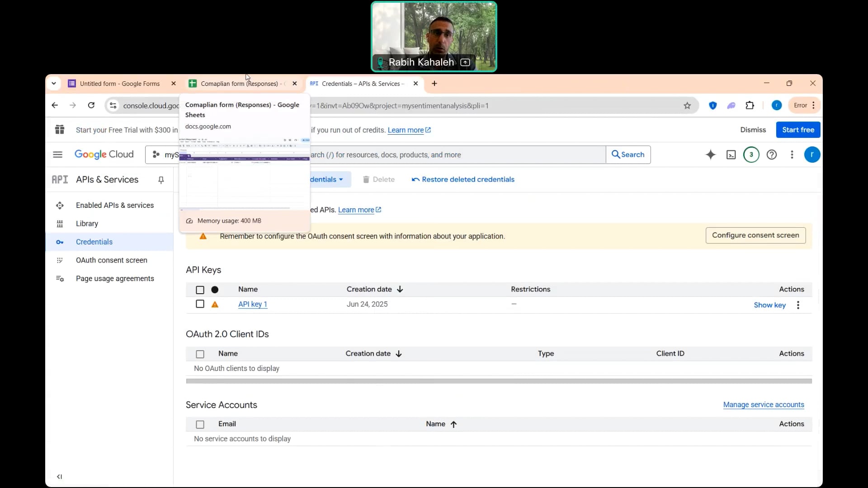Open the browser Extensions puzzle icon

(x=750, y=105)
